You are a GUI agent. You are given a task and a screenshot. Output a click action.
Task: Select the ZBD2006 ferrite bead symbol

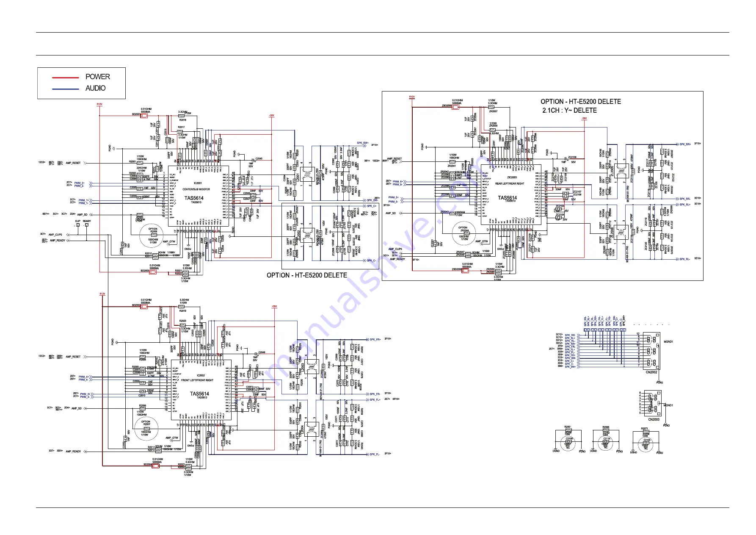465,270
